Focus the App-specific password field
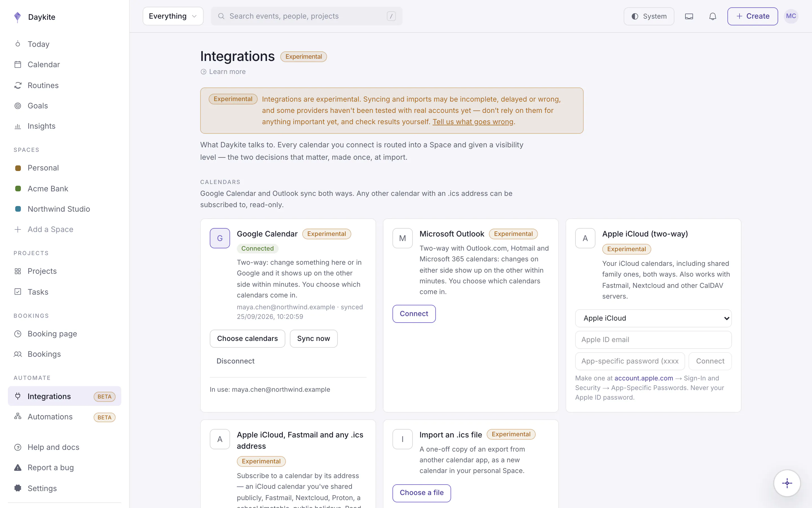The width and height of the screenshot is (812, 508). (630, 361)
